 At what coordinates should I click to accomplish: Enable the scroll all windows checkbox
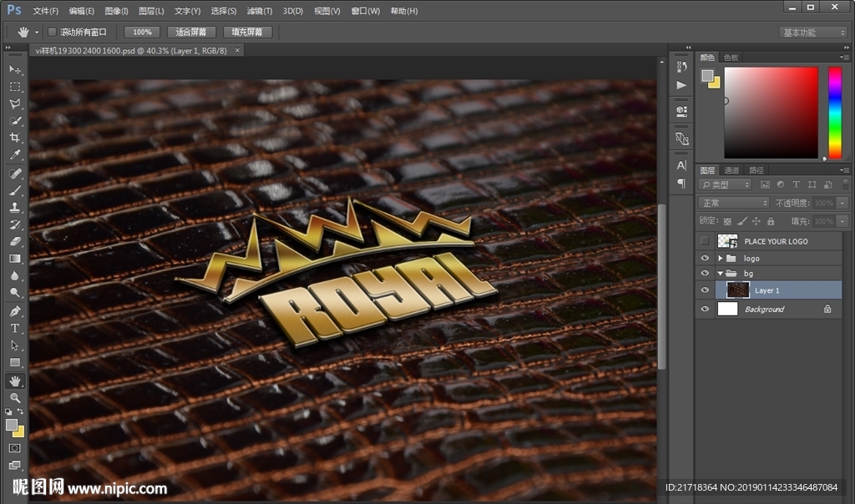pyautogui.click(x=52, y=32)
